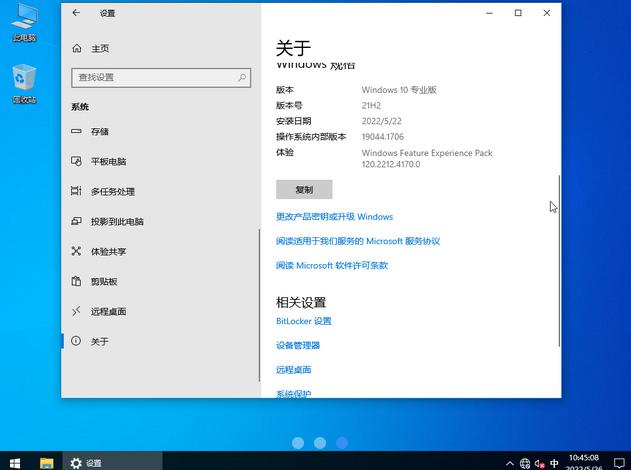Show hidden tray icons chevron
631x470 pixels.
pyautogui.click(x=509, y=463)
